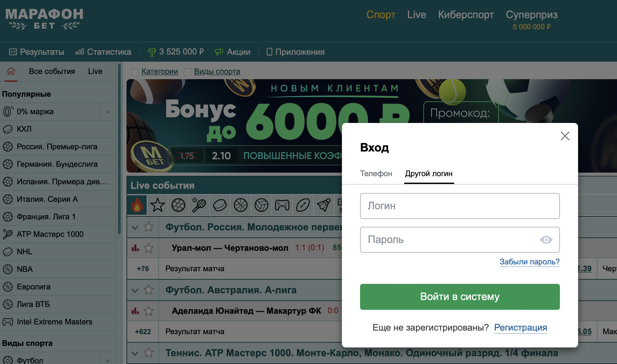Favorite the Аделаида Юнайтед match star
617x364 pixels.
[x=149, y=311]
